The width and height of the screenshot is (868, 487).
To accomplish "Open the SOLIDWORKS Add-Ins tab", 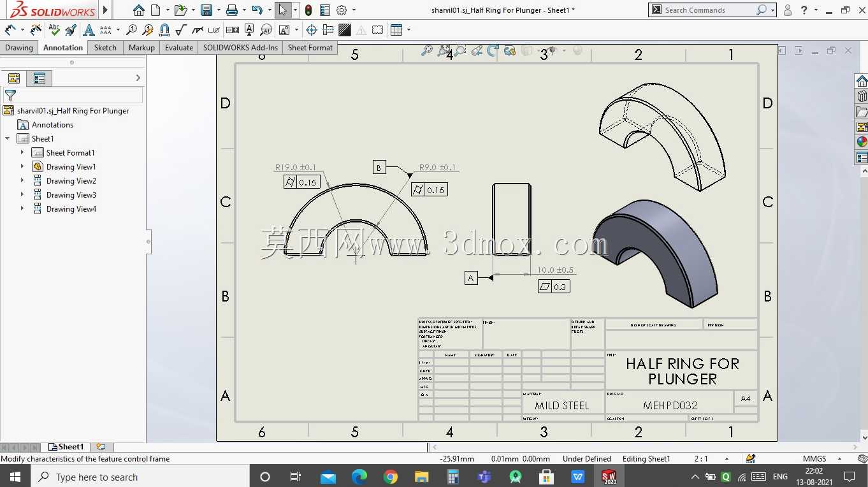I will 240,47.
